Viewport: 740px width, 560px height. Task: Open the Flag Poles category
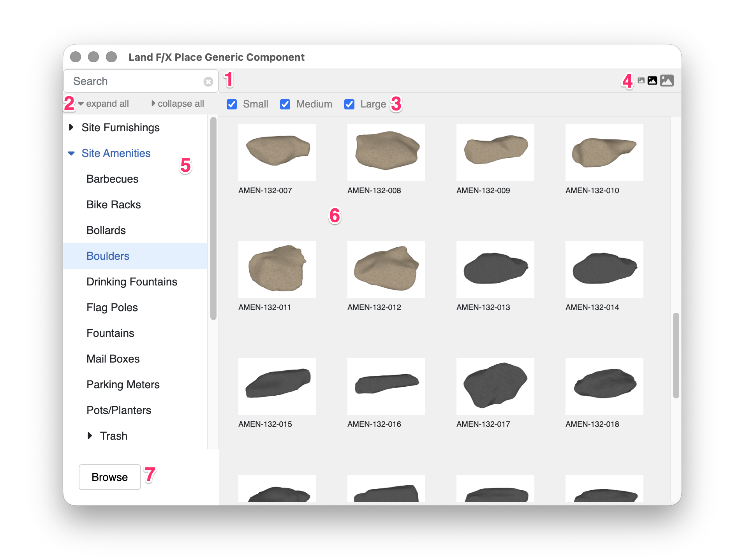pyautogui.click(x=112, y=308)
